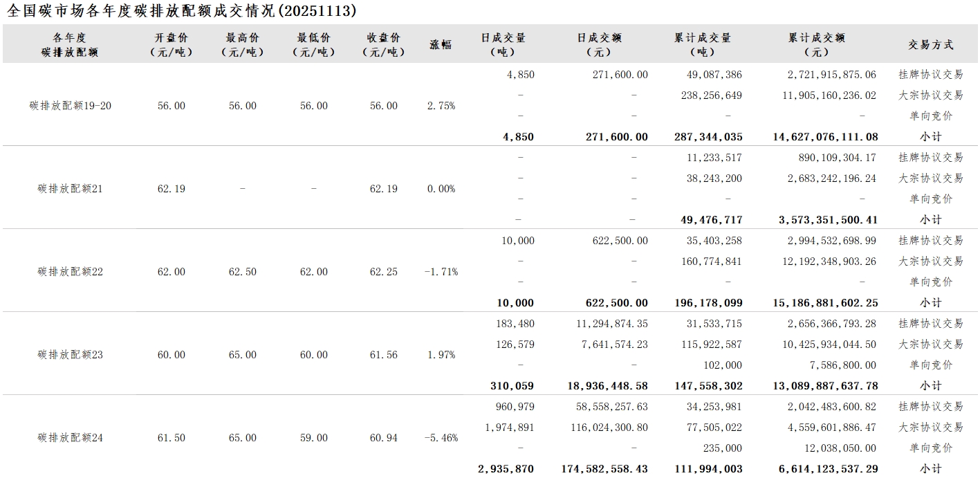Select the -5.46% change value

[441, 438]
